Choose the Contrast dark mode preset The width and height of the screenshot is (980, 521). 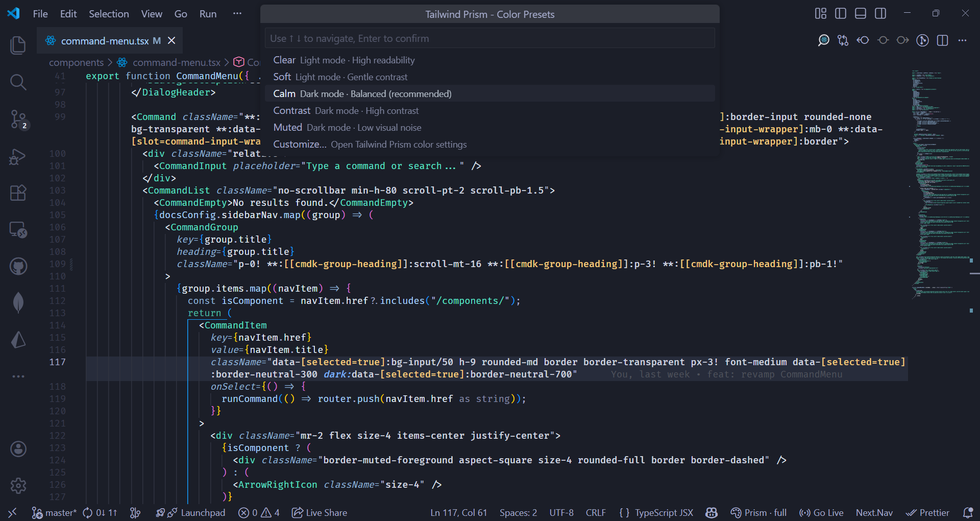click(x=490, y=110)
